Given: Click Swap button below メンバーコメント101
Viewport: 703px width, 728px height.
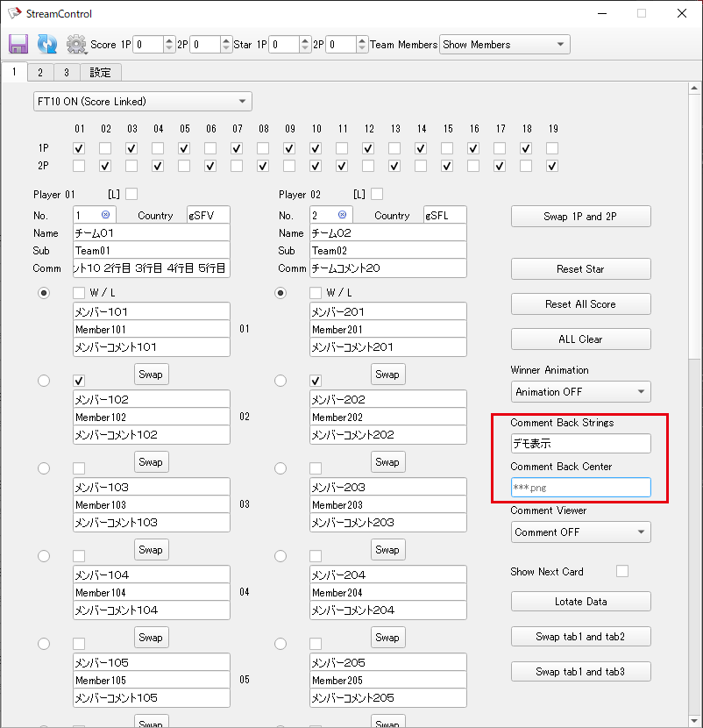Looking at the screenshot, I should (152, 375).
